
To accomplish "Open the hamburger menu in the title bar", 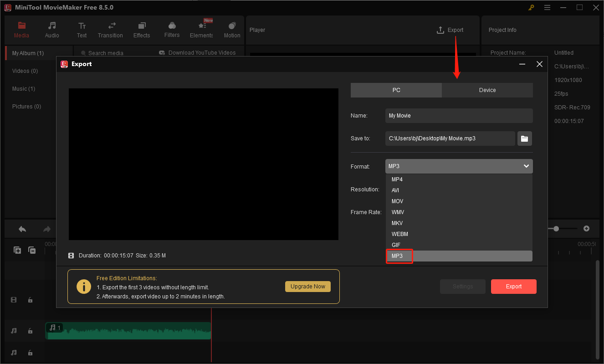I will coord(547,7).
